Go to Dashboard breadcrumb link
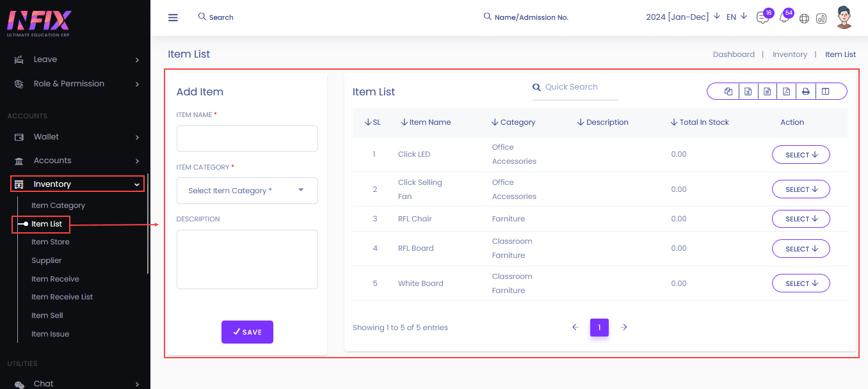The width and height of the screenshot is (868, 389). click(734, 54)
